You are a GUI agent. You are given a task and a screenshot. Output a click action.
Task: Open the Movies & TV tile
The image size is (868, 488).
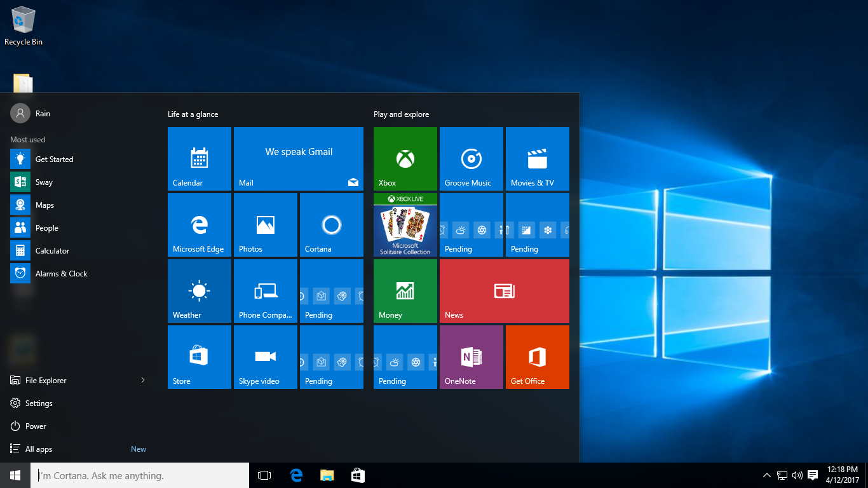pos(538,159)
